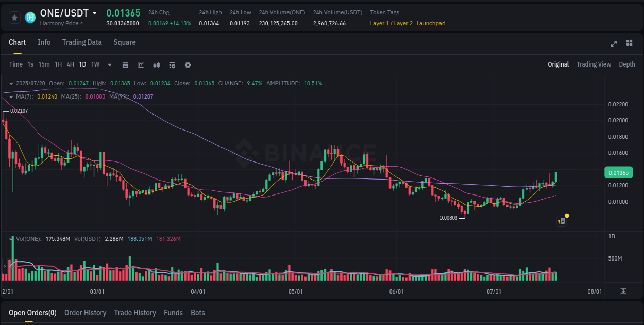
Task: Open extra timeframe options dropdown arrow
Action: [x=109, y=65]
